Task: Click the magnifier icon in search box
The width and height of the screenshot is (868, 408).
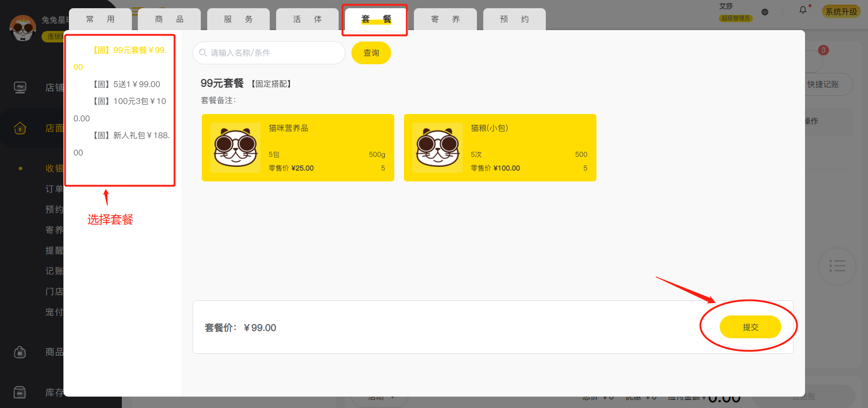Action: [x=203, y=53]
